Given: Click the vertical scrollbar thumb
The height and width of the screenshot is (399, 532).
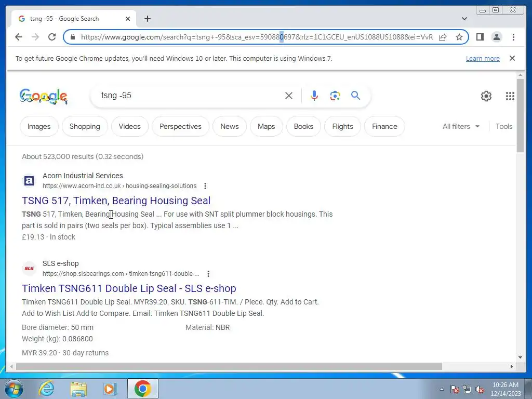Looking at the screenshot, I should point(520,115).
